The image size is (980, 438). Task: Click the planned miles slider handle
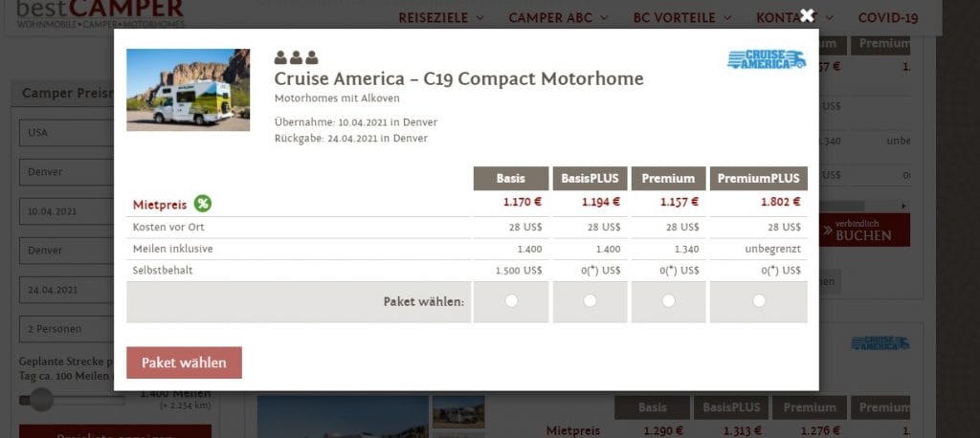pos(41,399)
